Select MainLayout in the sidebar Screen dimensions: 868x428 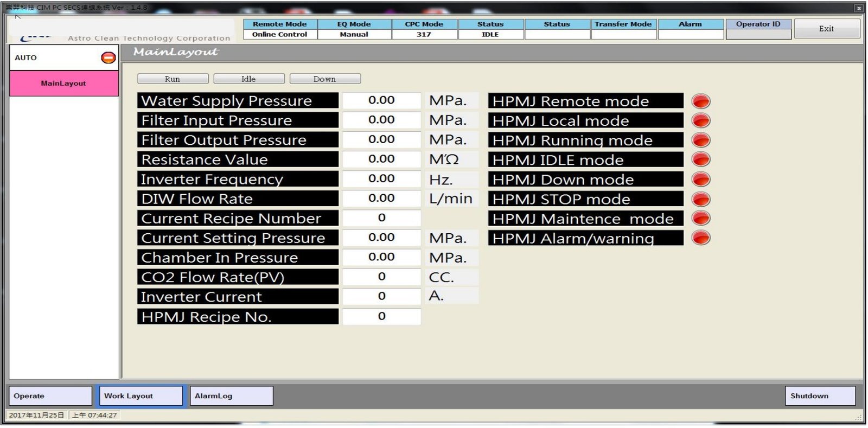point(64,84)
